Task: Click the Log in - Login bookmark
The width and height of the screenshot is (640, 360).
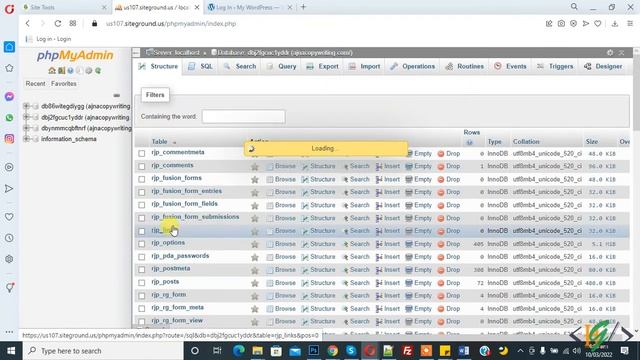Action: (49, 39)
